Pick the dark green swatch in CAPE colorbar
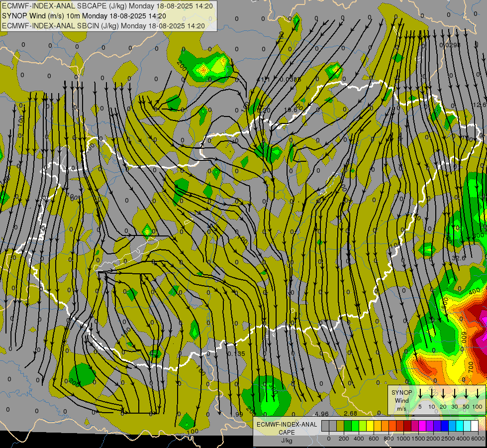 pos(348,426)
